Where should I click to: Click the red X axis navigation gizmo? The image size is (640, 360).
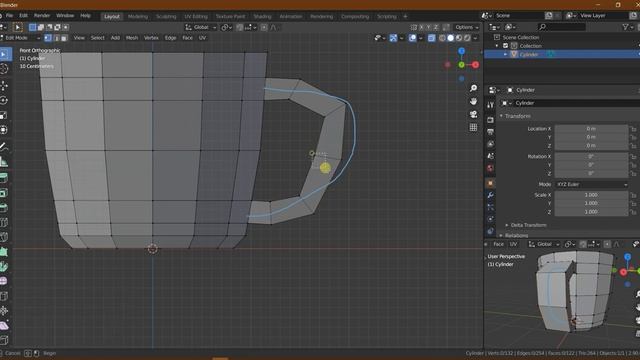tap(475, 65)
